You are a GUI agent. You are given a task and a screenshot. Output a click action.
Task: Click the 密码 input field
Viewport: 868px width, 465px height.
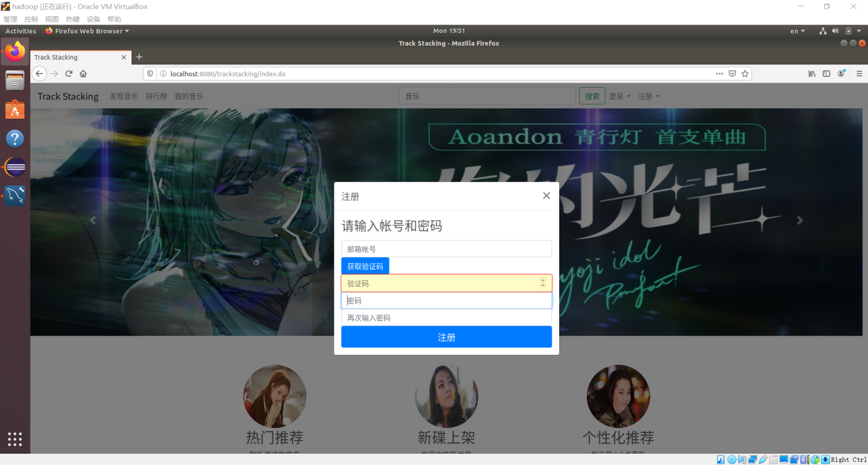447,301
